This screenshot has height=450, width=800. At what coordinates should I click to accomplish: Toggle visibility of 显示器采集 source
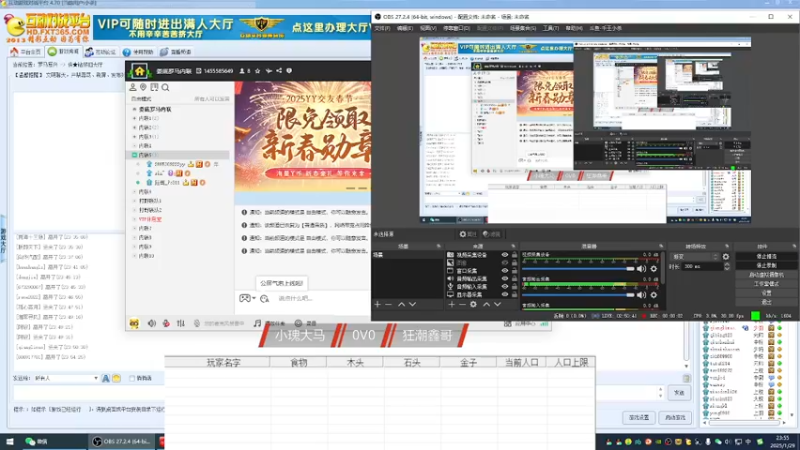(x=505, y=294)
